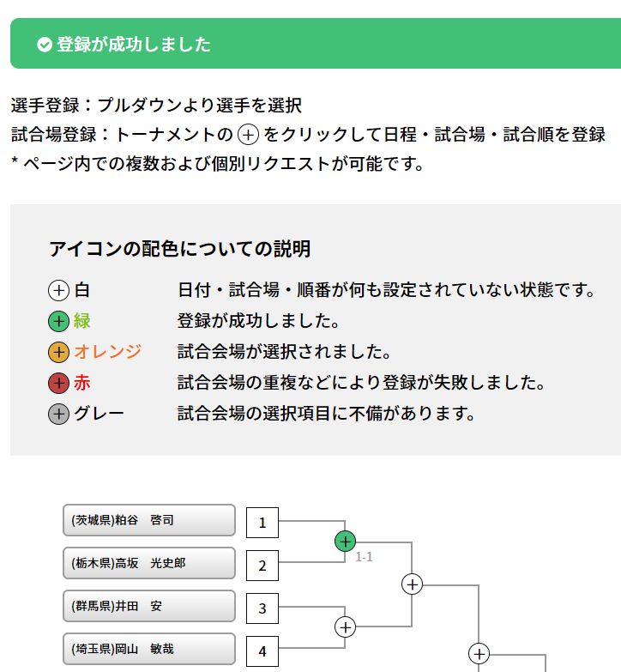Click the red plus legend icon
621x672 pixels.
tap(58, 383)
